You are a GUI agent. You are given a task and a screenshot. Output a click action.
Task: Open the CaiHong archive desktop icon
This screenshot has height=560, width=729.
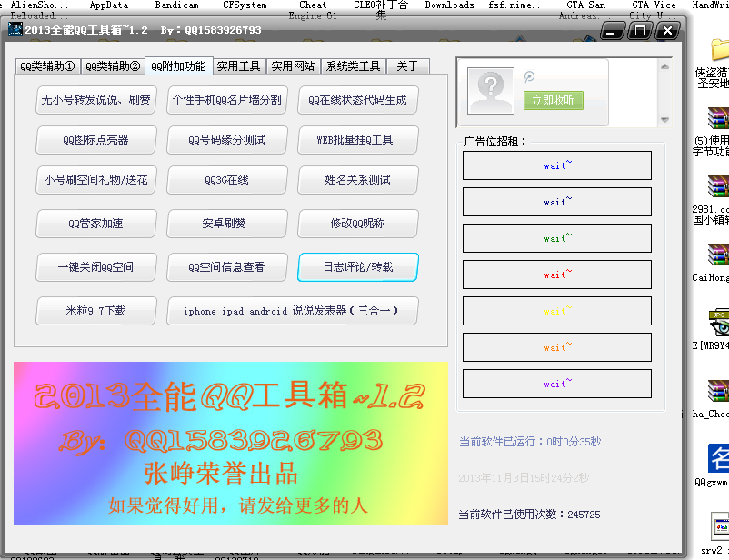(x=718, y=255)
